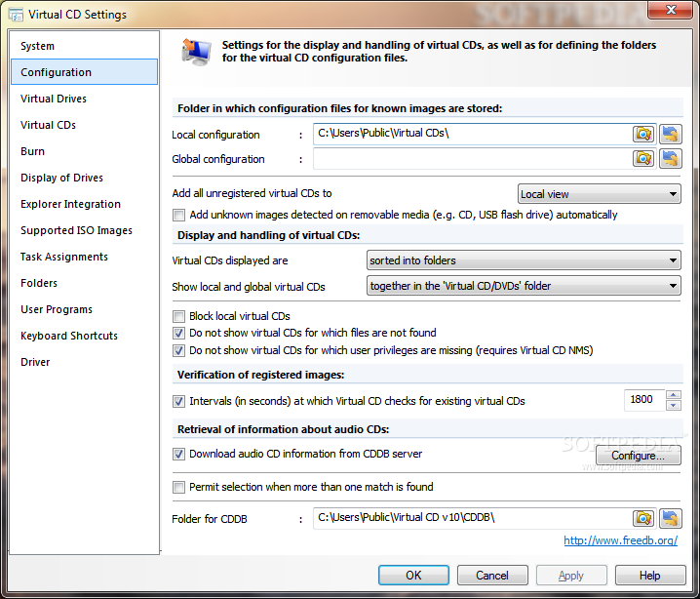Switch to Task Assignments page
This screenshot has height=599, width=700.
tap(85, 257)
